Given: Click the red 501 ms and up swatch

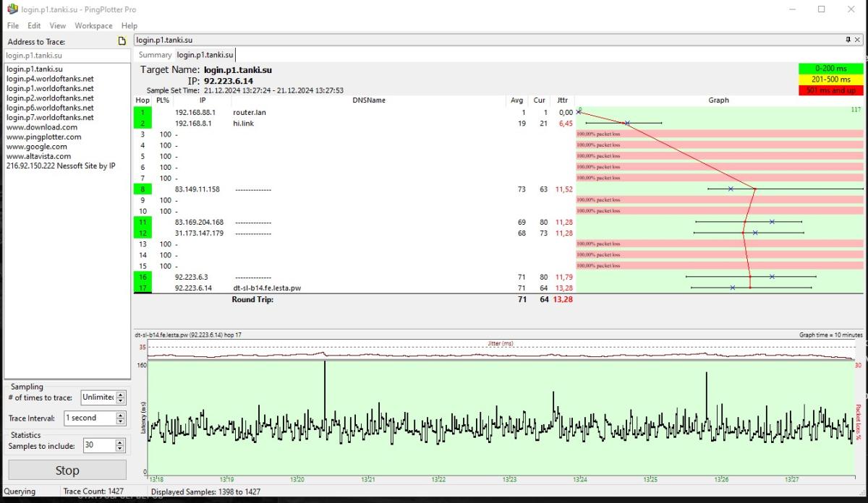Looking at the screenshot, I should (830, 90).
